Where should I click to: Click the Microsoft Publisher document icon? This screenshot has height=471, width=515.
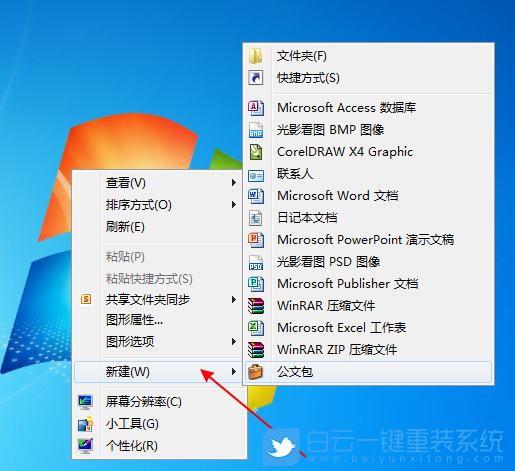click(256, 284)
